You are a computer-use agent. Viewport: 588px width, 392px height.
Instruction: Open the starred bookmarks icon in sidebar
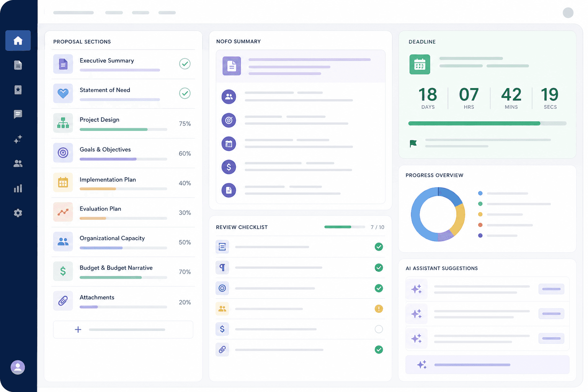pos(18,90)
